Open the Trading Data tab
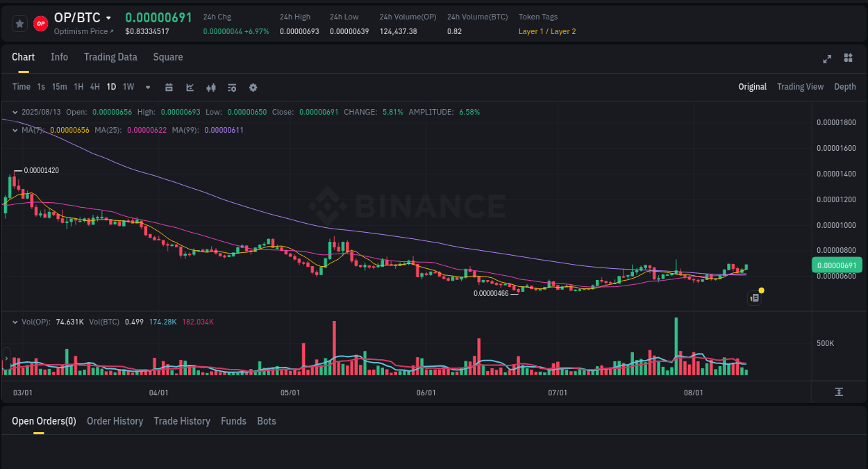868x469 pixels. (x=110, y=57)
